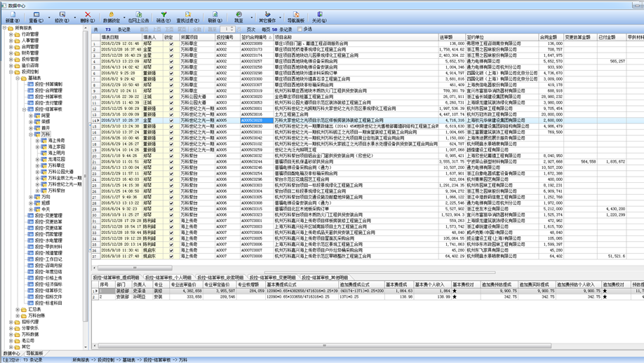Screen dimensions: 644x363
Task: Click the 新建 (New) toolbar icon
Action: click(12, 14)
